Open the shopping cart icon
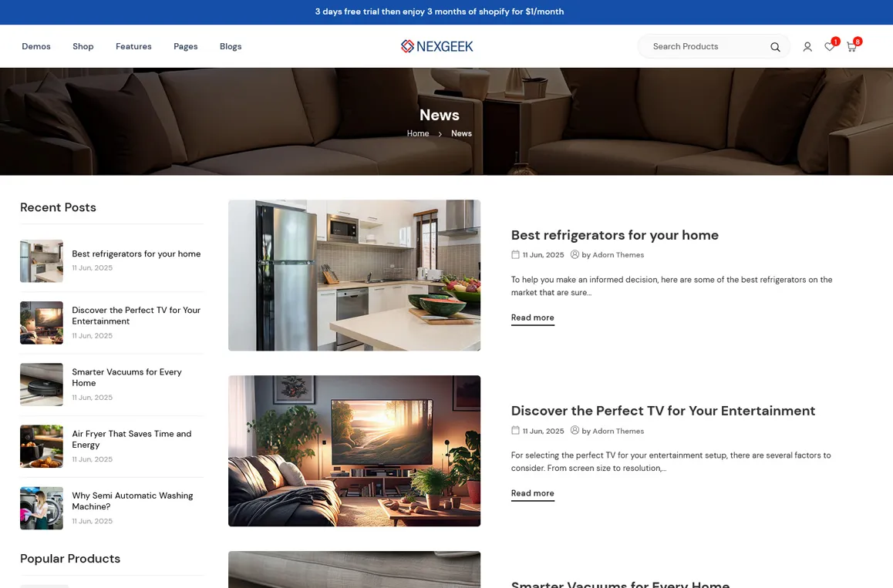This screenshot has height=588, width=893. 851,47
